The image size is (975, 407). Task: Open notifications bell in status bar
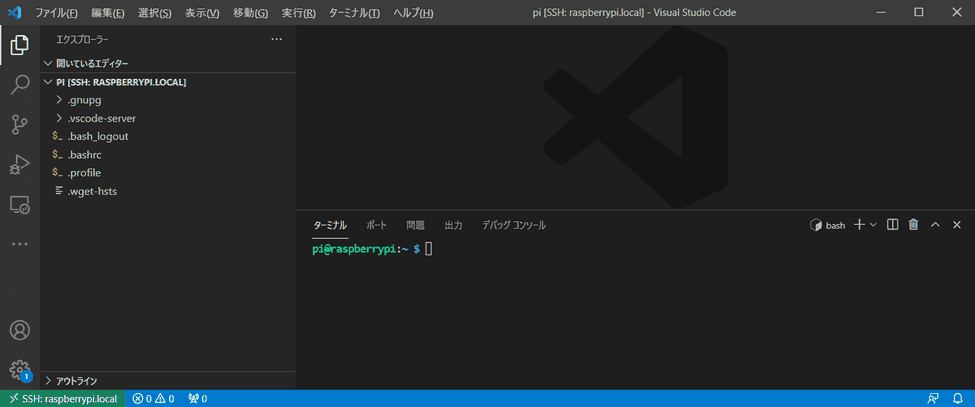(x=958, y=398)
